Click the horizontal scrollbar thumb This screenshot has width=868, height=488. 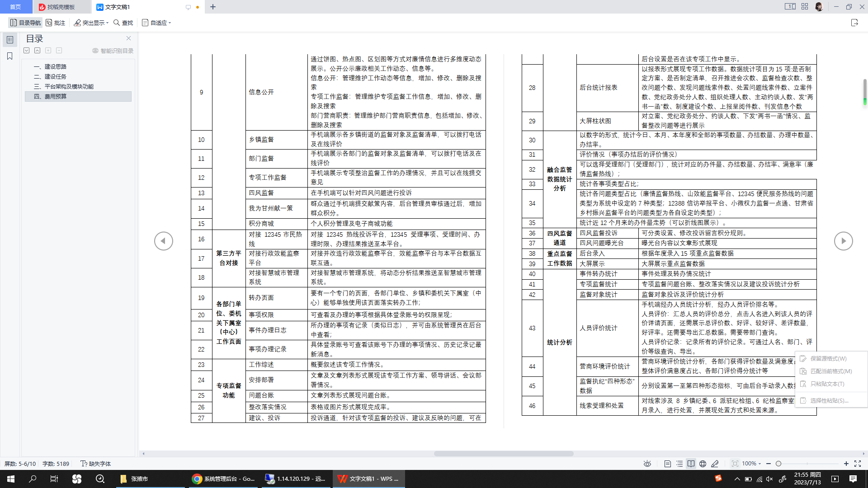[x=503, y=454]
